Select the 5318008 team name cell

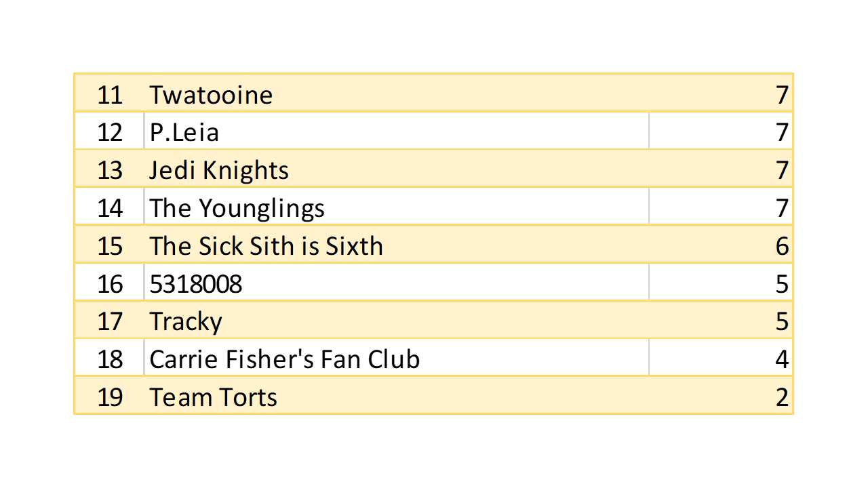click(196, 283)
